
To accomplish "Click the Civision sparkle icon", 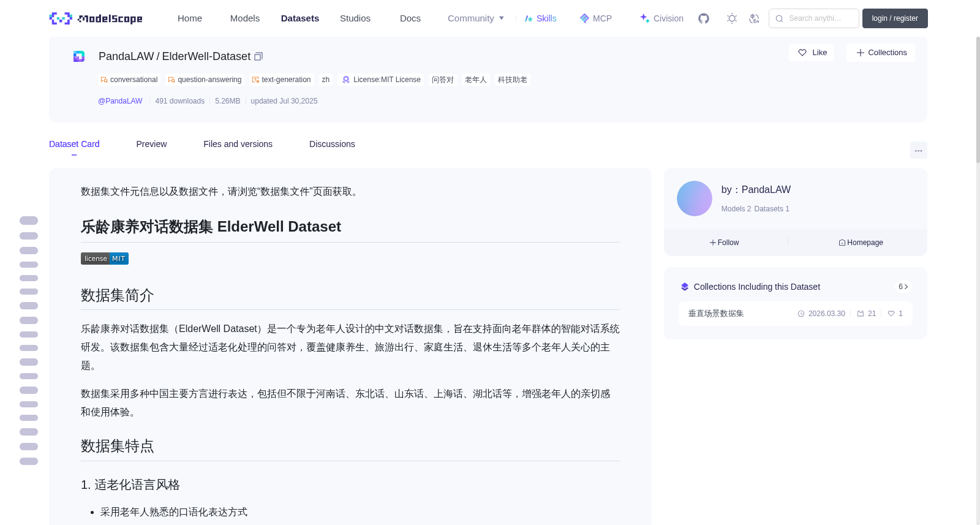I will pyautogui.click(x=645, y=18).
